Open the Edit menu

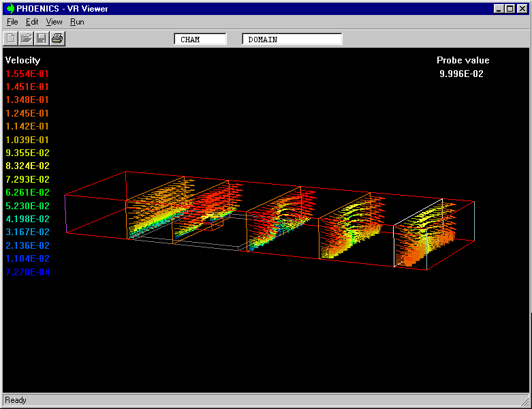tap(32, 22)
